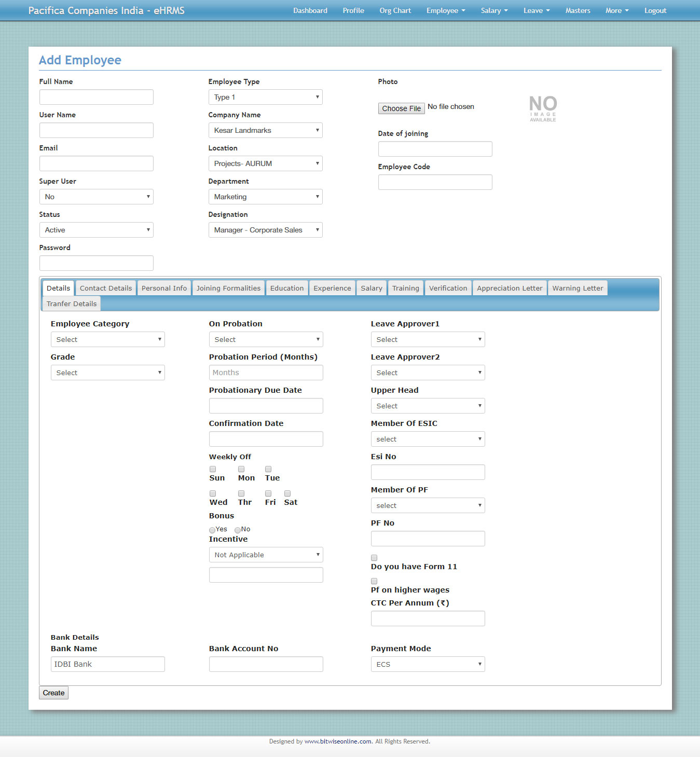Check the Sun weekly off checkbox
Screen dimensions: 700x757
coord(213,469)
